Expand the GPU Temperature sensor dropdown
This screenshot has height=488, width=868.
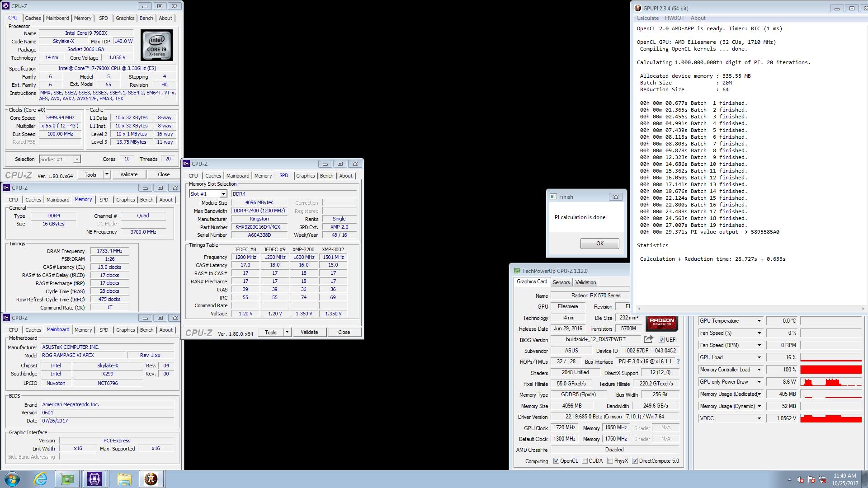coord(759,321)
